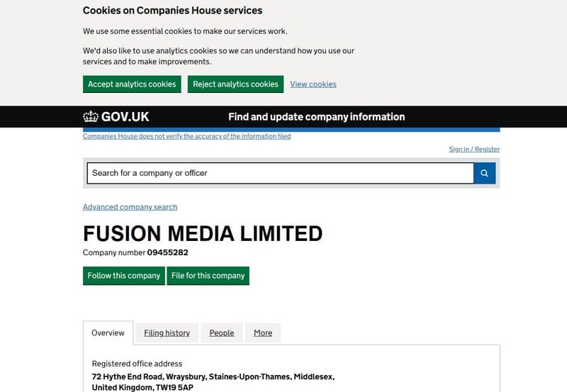The width and height of the screenshot is (567, 392).
Task: Switch to the People tab
Action: (222, 333)
